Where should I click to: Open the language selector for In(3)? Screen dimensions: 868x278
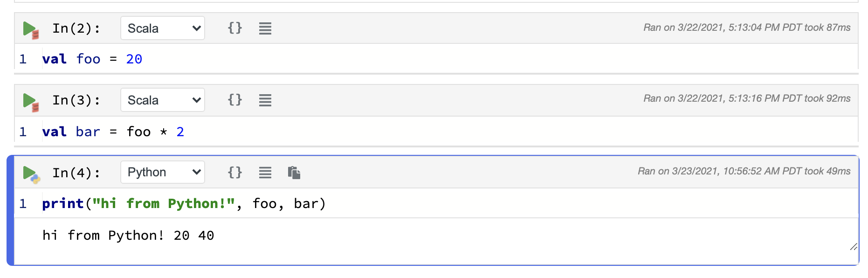[162, 99]
